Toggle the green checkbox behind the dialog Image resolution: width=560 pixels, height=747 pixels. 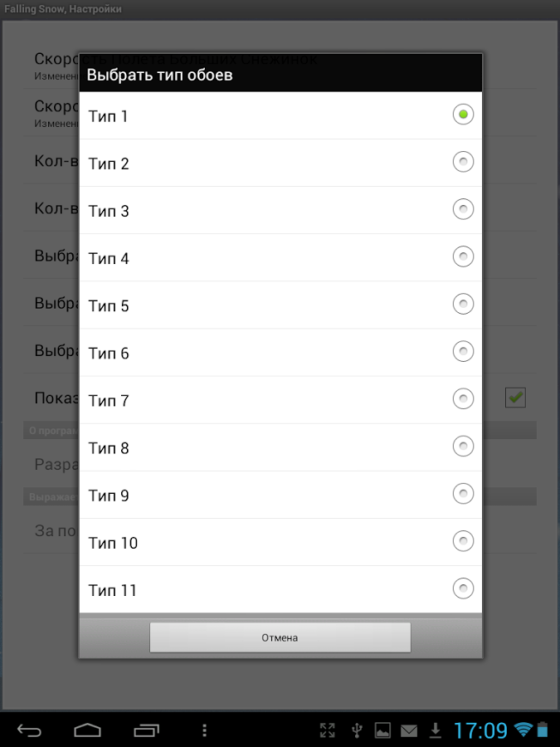(515, 398)
